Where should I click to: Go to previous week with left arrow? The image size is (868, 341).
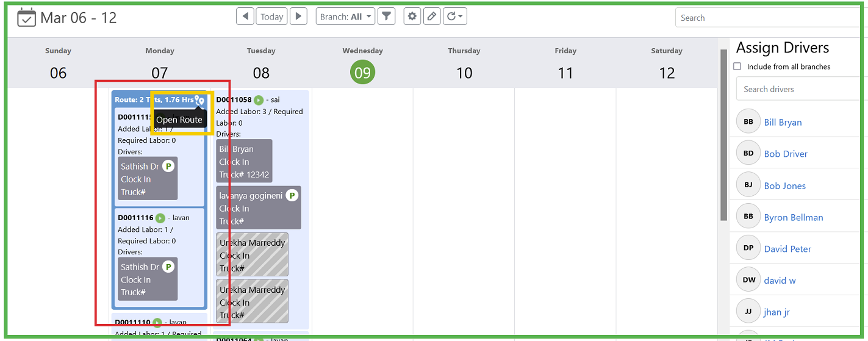[x=245, y=16]
